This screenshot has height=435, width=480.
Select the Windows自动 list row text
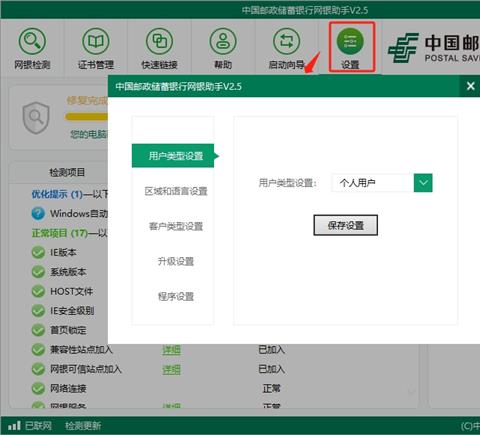coord(79,213)
